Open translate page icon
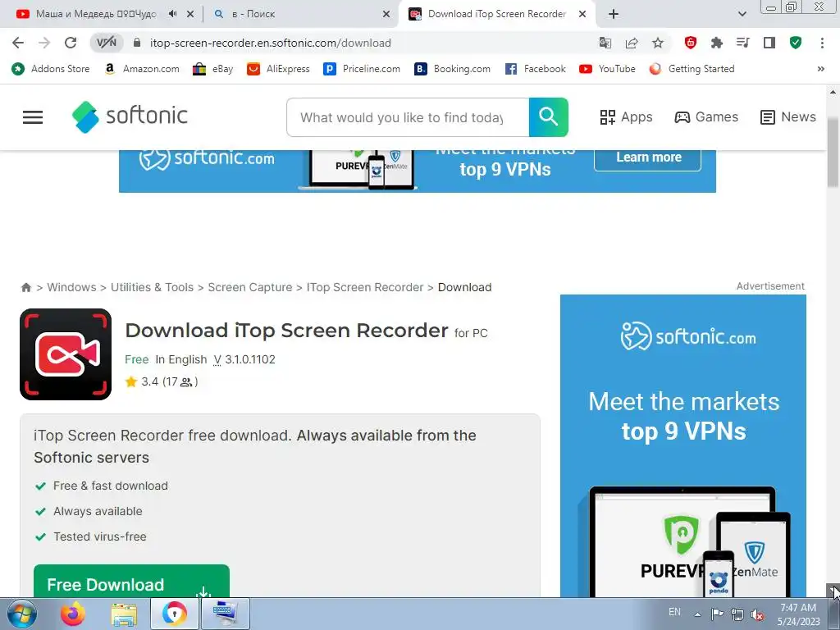 point(605,43)
